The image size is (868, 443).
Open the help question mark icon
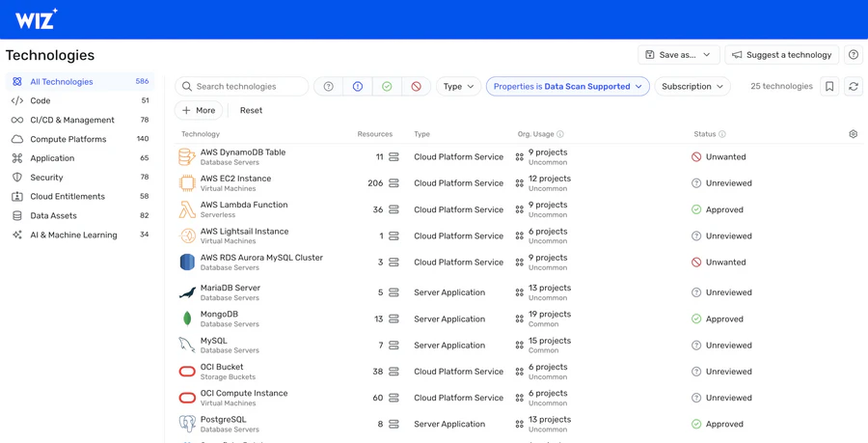point(854,55)
